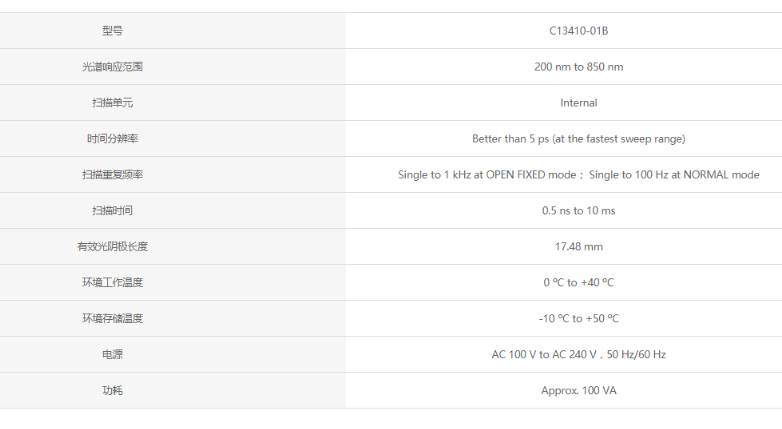
Task: Select the 扫描重复频率 row label
Action: pyautogui.click(x=112, y=175)
